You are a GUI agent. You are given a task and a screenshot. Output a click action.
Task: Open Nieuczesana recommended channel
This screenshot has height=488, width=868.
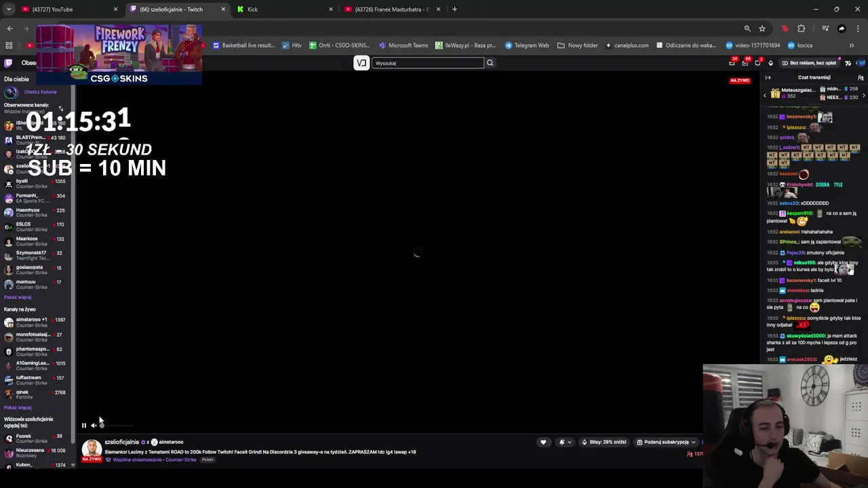point(35,453)
